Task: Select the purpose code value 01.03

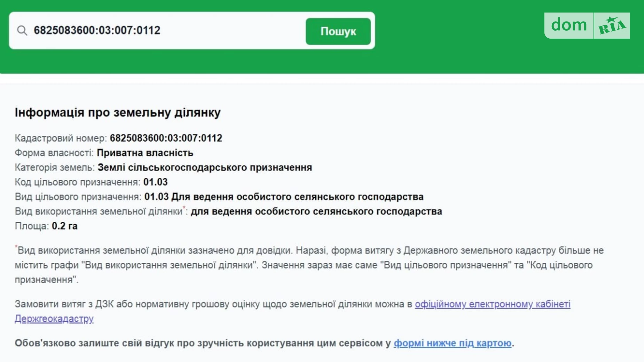Action: [x=155, y=182]
